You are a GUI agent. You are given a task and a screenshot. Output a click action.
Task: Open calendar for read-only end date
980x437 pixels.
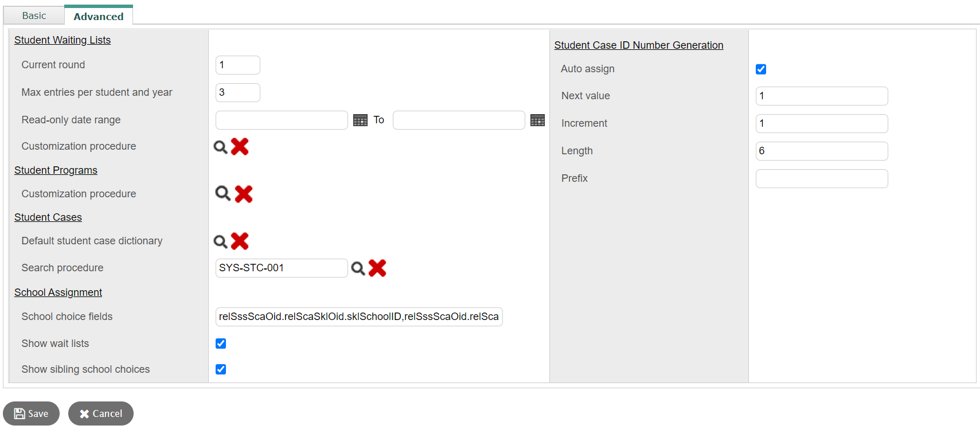(x=537, y=120)
